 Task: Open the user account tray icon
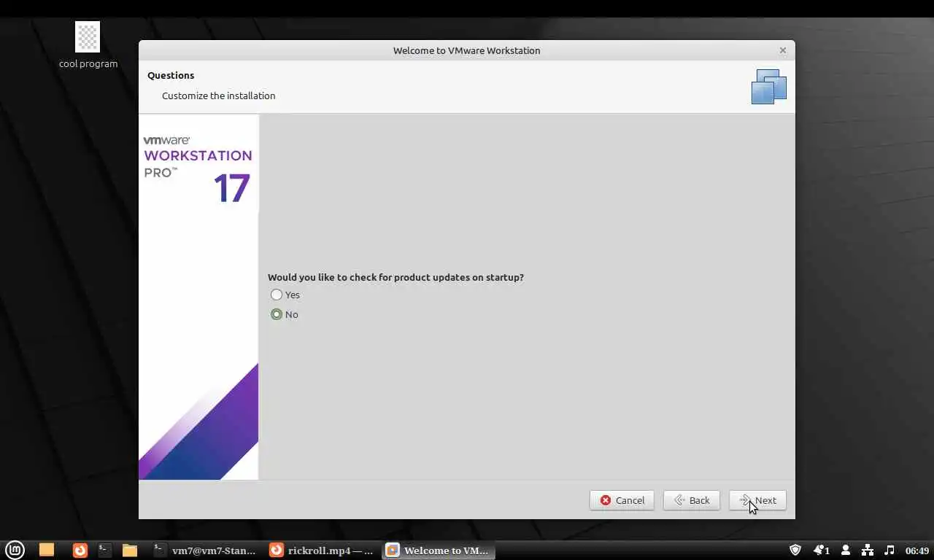[846, 550]
